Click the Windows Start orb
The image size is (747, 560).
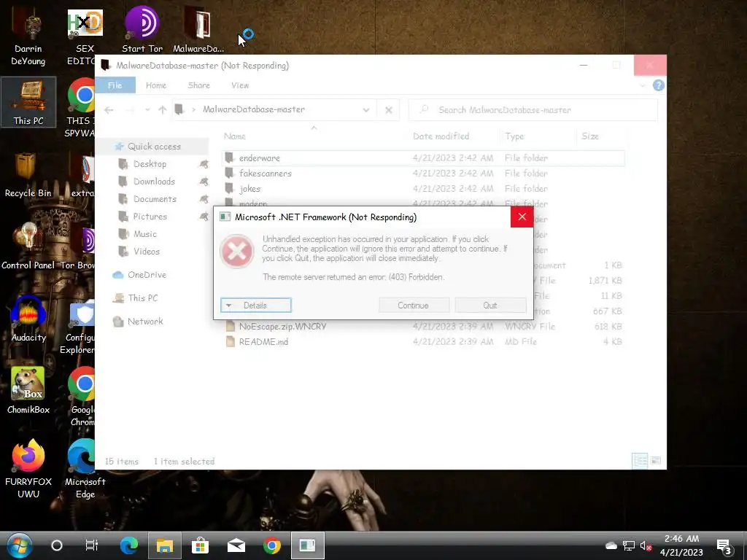19,545
